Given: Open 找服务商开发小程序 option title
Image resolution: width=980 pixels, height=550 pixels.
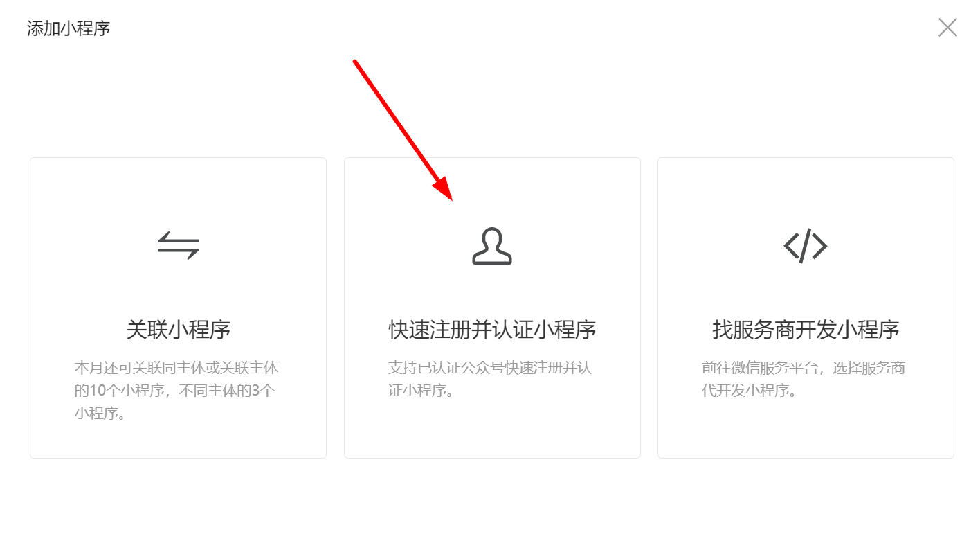Looking at the screenshot, I should click(x=806, y=329).
